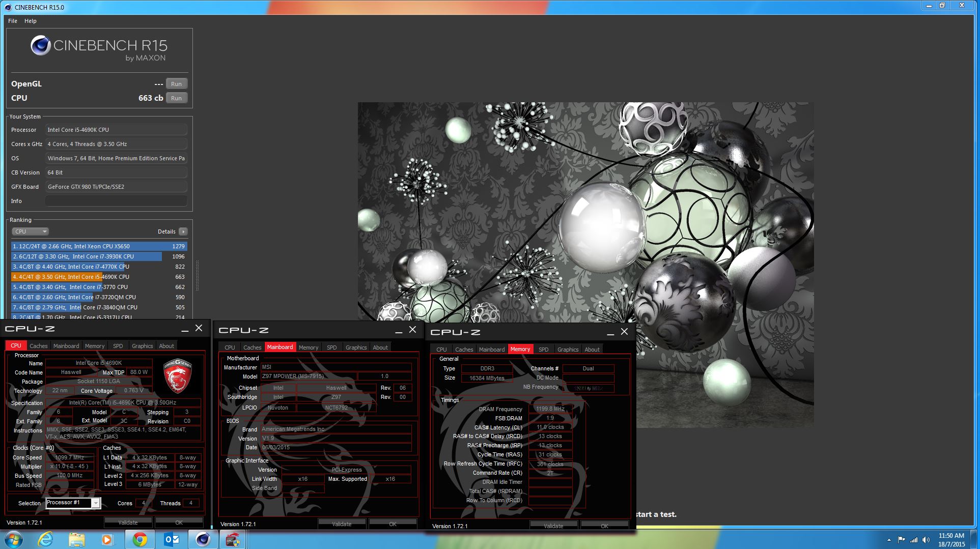The image size is (980, 549).
Task: Open SPD tab in right CPU-Z window
Action: click(x=544, y=350)
